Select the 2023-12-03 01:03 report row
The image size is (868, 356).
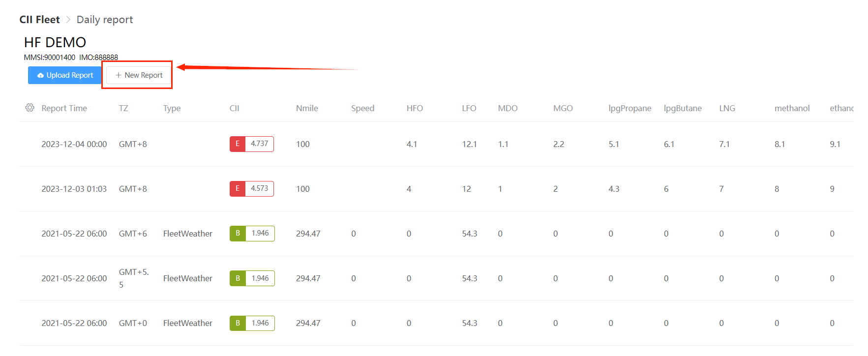436,189
